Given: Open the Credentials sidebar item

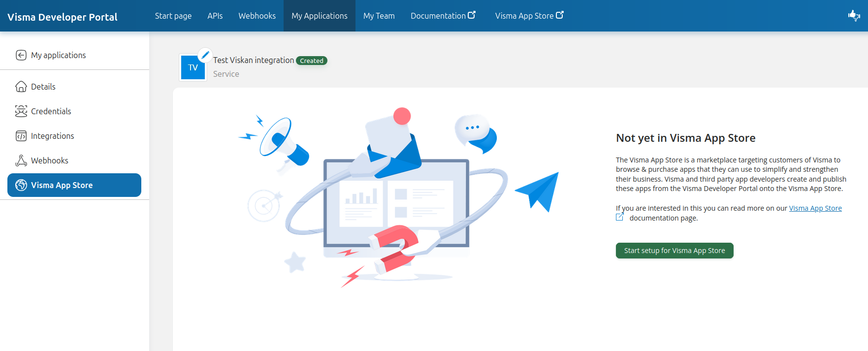Looking at the screenshot, I should [74, 111].
